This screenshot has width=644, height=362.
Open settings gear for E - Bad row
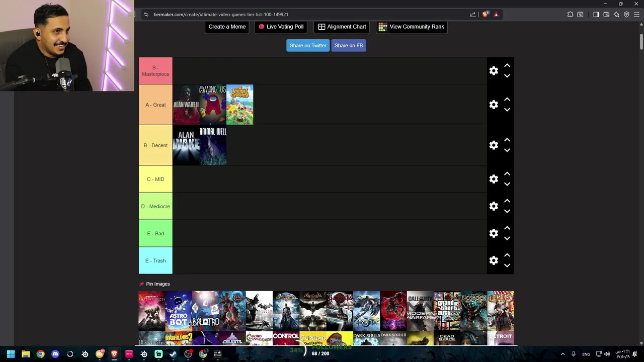pos(494,233)
